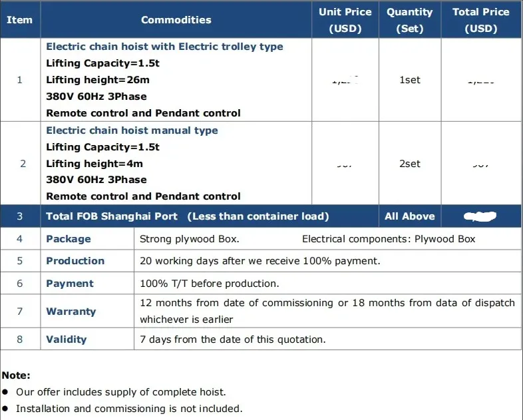Select "7 days from the date of this quotation."

click(232, 339)
